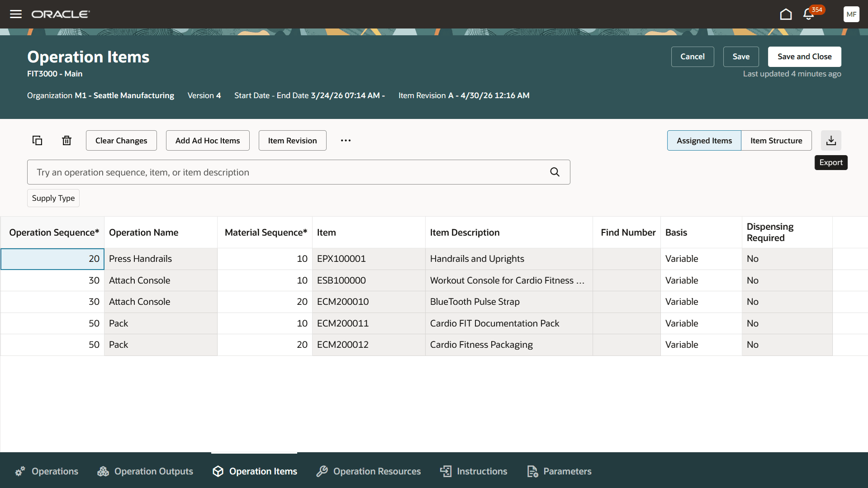Click item ECM200012
868x488 pixels.
[369, 345]
